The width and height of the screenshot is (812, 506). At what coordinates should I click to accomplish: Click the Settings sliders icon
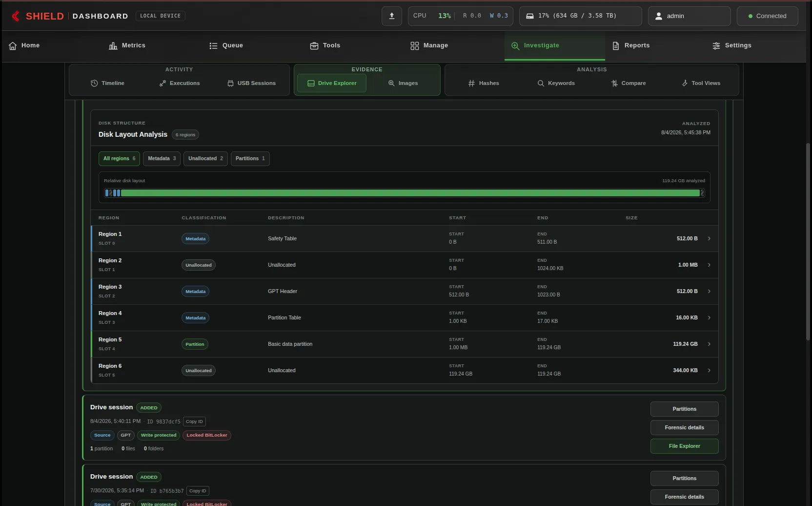pos(716,45)
